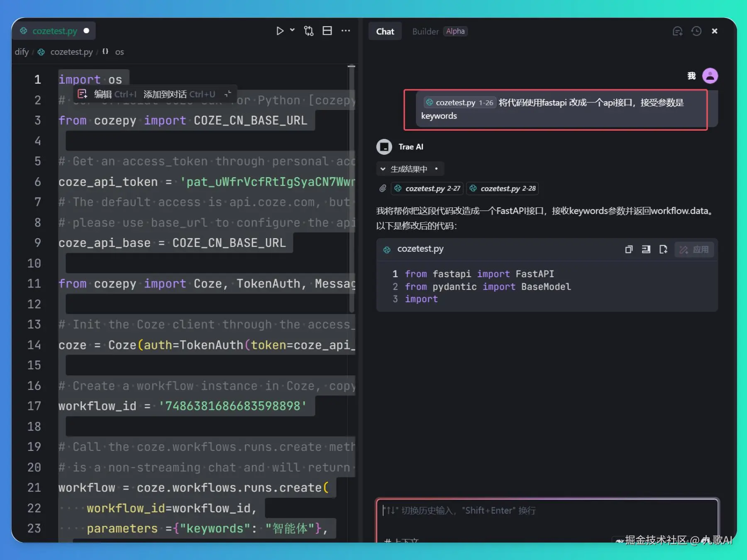Collapse the 生成结果中 status section
The height and width of the screenshot is (560, 747).
410,169
